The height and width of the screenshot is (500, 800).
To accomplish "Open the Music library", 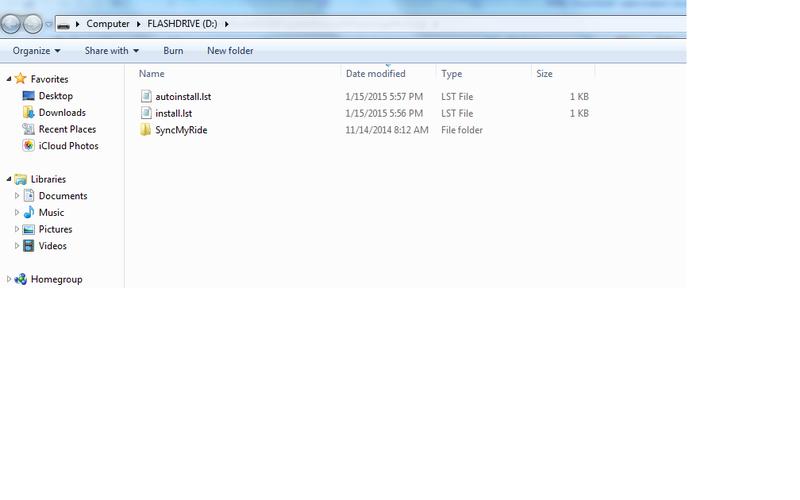I will 51,213.
